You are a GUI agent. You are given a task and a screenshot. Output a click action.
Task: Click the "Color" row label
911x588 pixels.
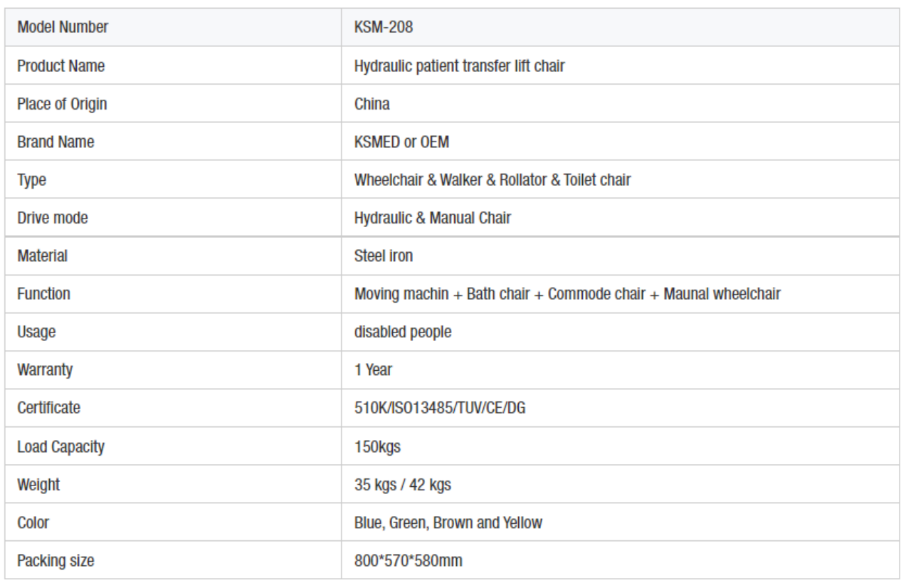(x=33, y=523)
